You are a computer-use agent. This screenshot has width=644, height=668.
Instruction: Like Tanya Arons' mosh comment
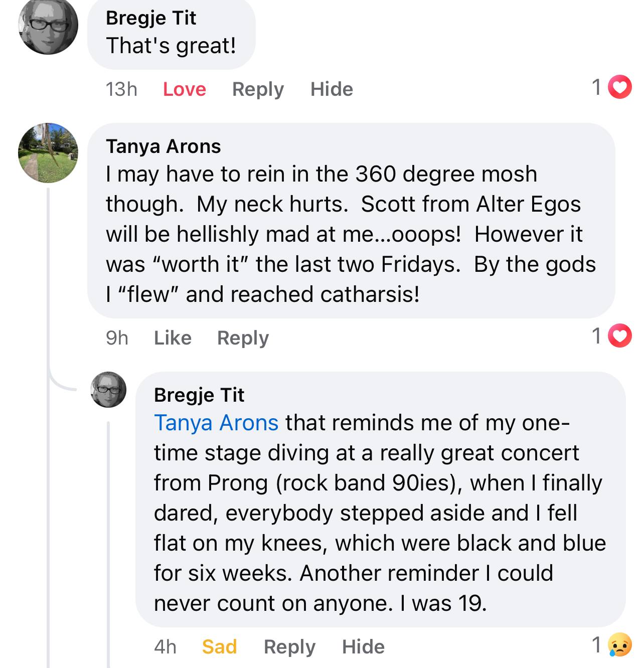pyautogui.click(x=173, y=338)
